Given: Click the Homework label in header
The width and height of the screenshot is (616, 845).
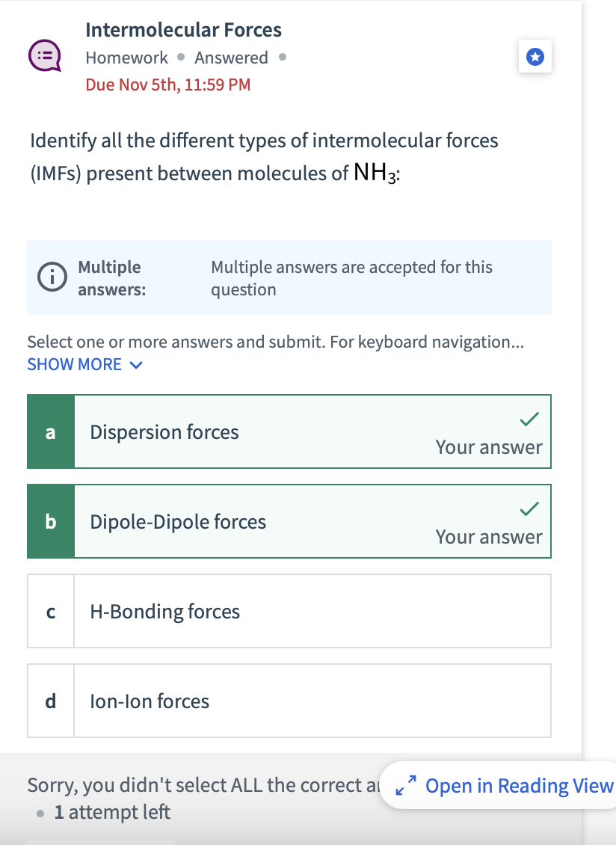Looking at the screenshot, I should (126, 58).
